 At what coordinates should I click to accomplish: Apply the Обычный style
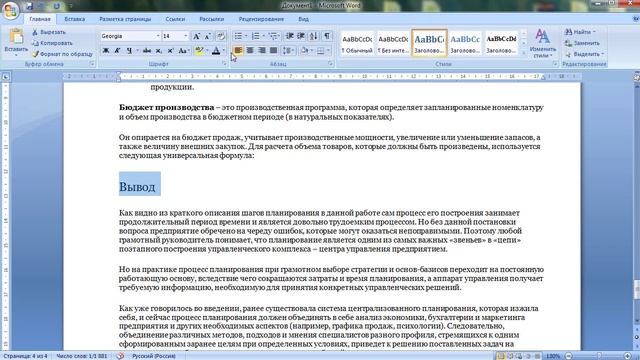pyautogui.click(x=357, y=43)
